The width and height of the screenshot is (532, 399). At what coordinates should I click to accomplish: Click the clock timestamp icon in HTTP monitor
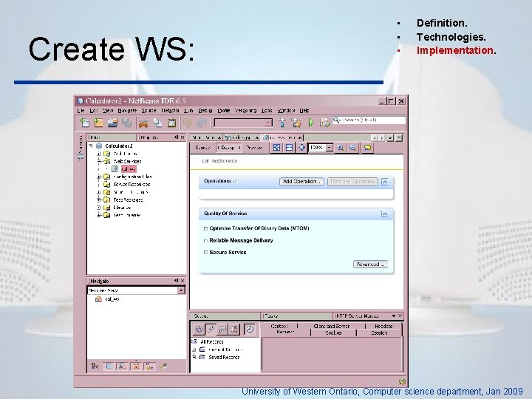pyautogui.click(x=250, y=329)
